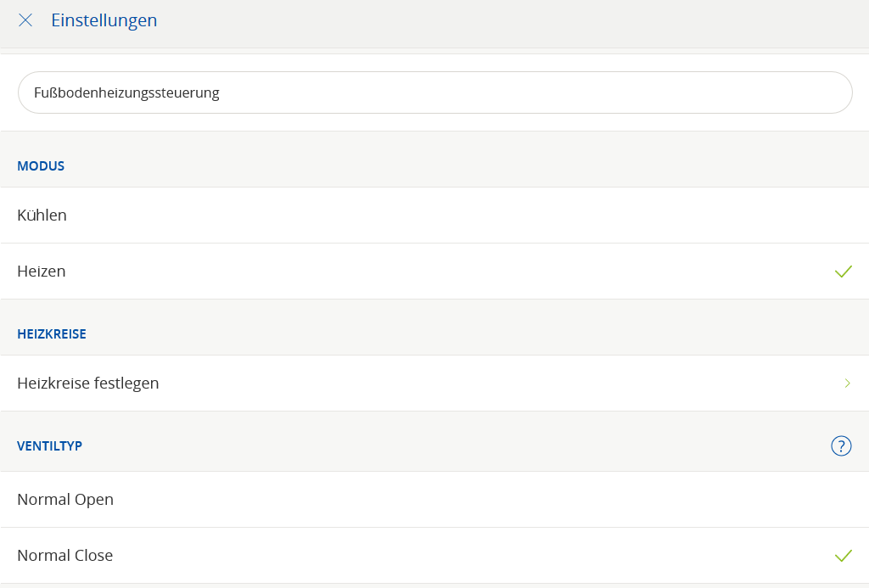Close the Einstellungen page with the X
869x588 pixels.
(x=25, y=20)
